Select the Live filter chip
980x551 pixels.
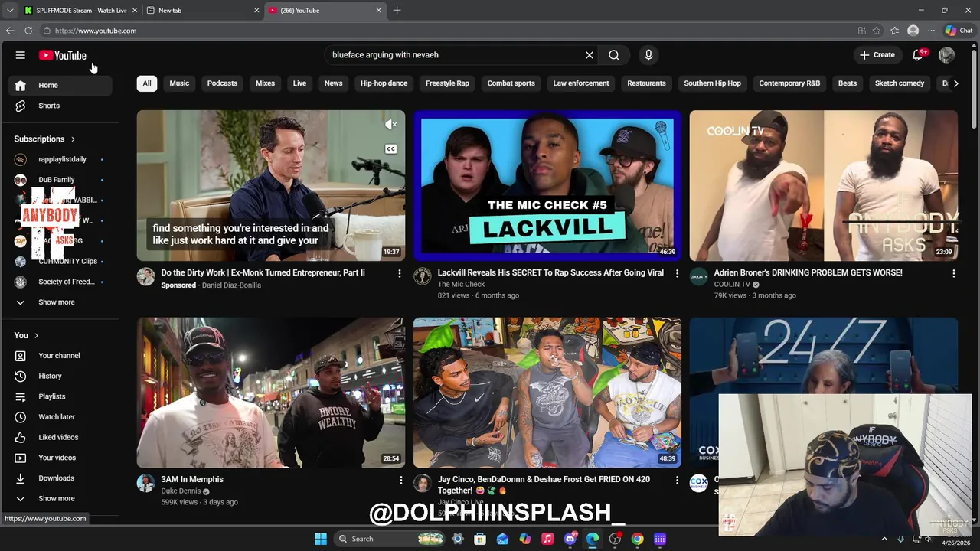pos(299,83)
